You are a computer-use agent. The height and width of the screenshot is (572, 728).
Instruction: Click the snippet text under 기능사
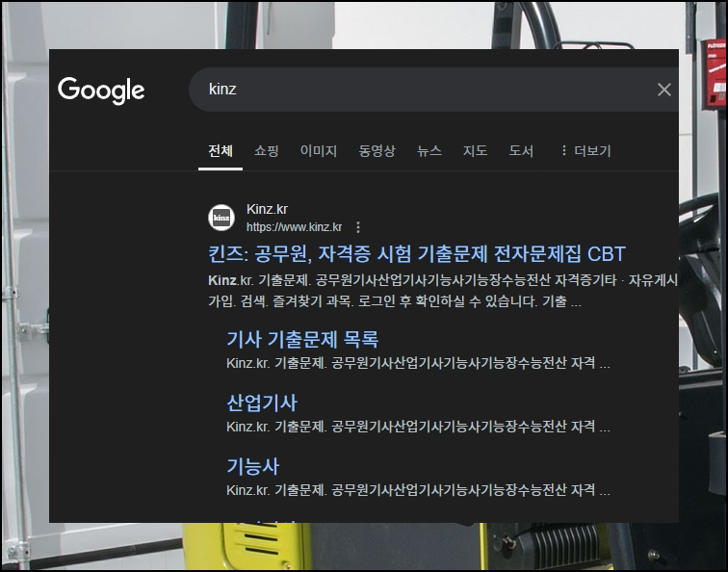point(418,490)
